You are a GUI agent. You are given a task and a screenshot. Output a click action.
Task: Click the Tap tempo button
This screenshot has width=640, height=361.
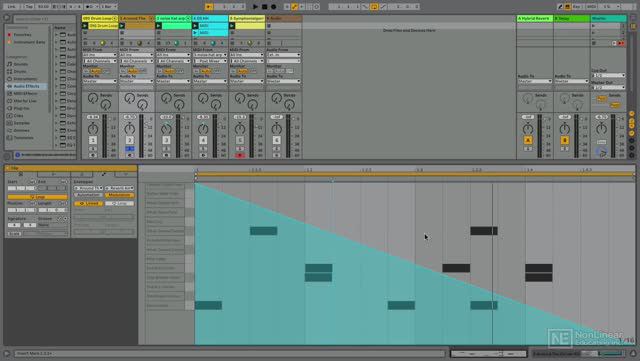coord(29,7)
